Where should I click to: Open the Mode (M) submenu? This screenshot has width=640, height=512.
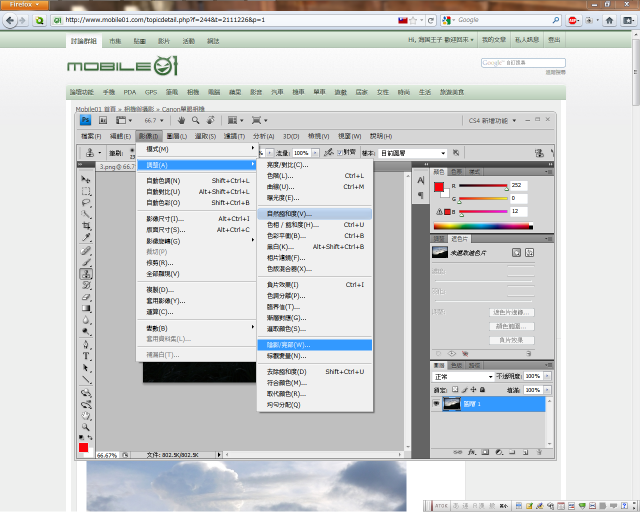(x=196, y=149)
